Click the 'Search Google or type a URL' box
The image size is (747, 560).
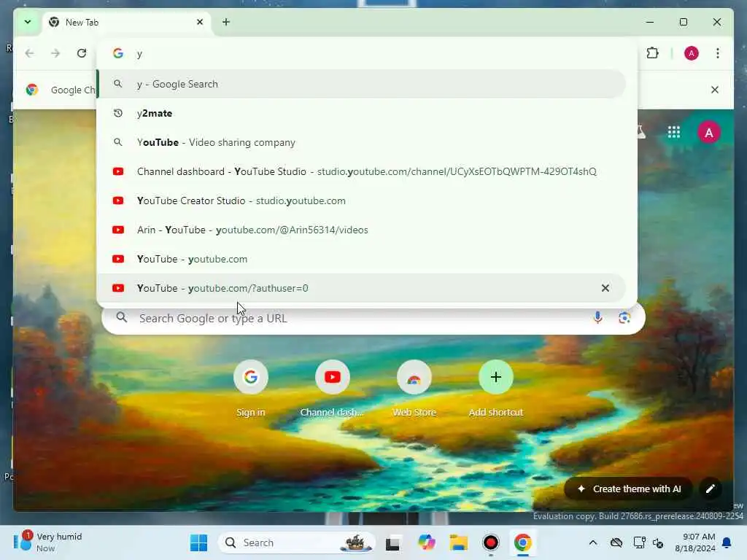[x=373, y=318]
